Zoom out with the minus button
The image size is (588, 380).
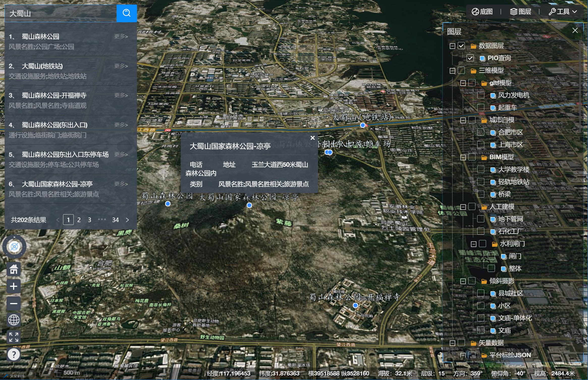(14, 303)
